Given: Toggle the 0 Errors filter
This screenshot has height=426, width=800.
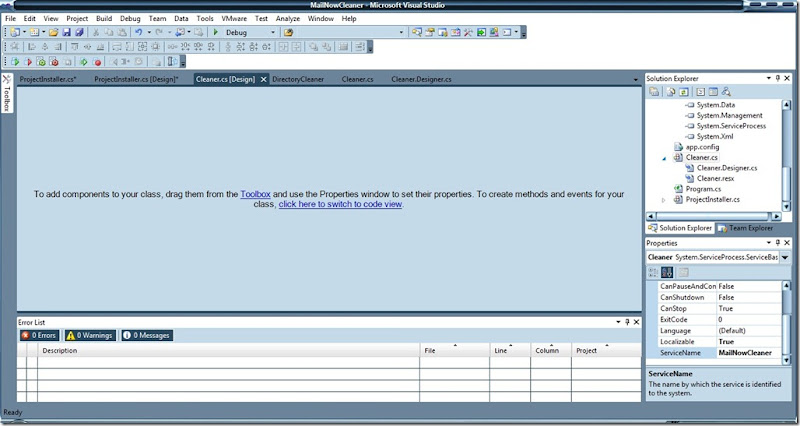Looking at the screenshot, I should click(40, 336).
